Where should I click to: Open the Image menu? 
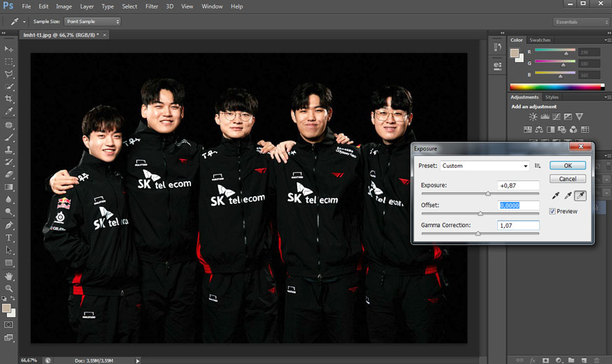(64, 6)
